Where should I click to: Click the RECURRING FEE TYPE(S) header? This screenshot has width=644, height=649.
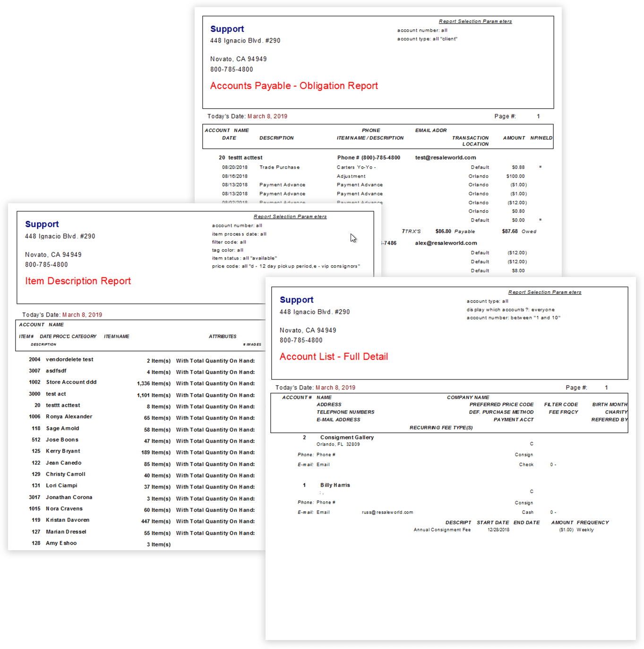(441, 428)
